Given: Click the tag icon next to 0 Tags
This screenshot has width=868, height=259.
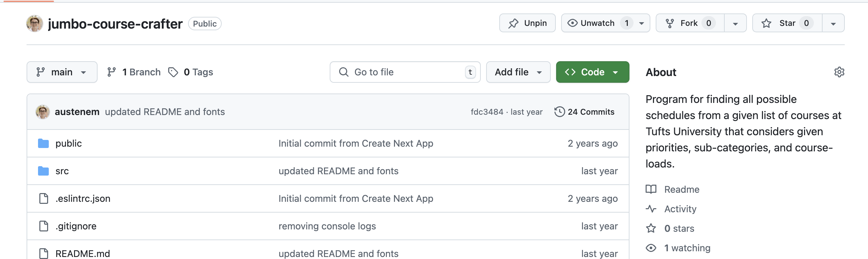Looking at the screenshot, I should (173, 72).
